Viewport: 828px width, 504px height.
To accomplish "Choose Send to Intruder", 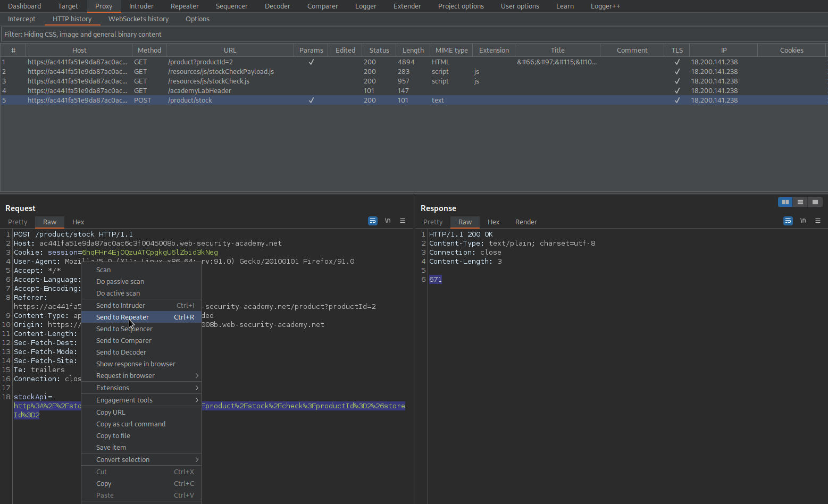I will (141, 305).
